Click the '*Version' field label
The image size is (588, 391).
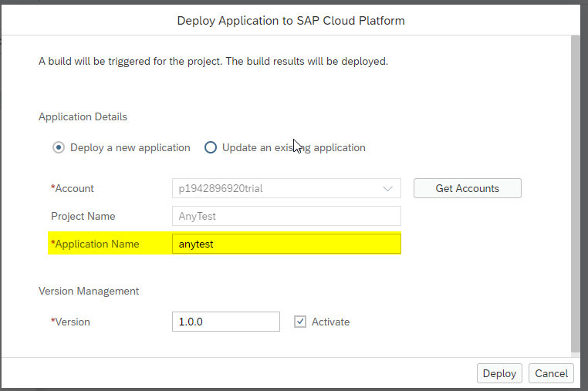(x=70, y=322)
